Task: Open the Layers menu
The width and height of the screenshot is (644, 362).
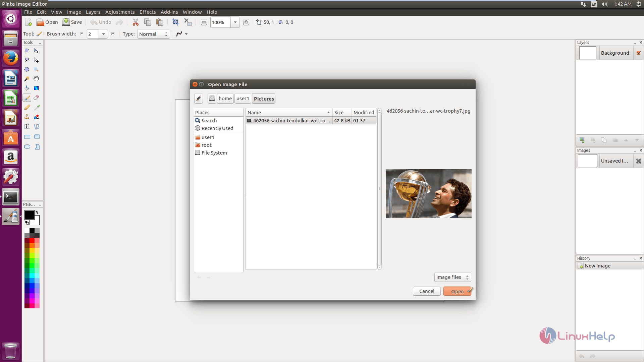Action: [x=93, y=12]
